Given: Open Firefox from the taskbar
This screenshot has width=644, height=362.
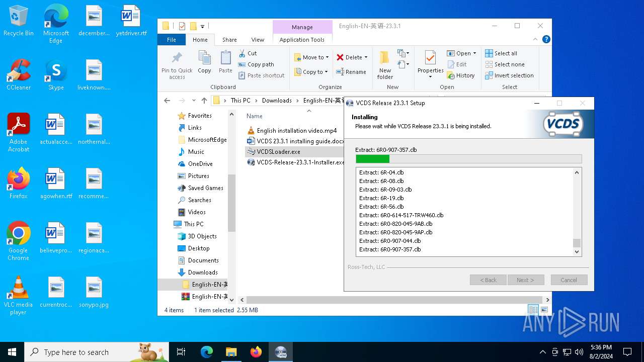Looking at the screenshot, I should [256, 352].
